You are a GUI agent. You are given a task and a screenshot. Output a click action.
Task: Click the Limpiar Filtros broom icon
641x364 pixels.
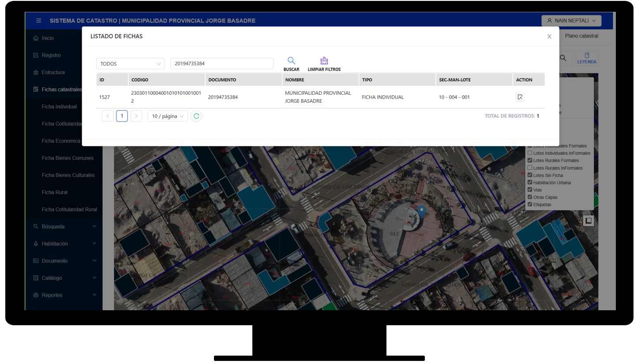coord(324,61)
